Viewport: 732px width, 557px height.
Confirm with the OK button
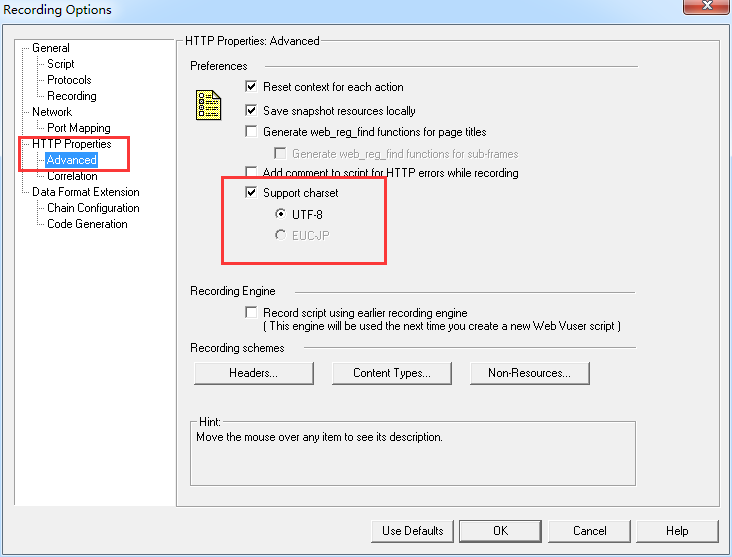pyautogui.click(x=500, y=531)
